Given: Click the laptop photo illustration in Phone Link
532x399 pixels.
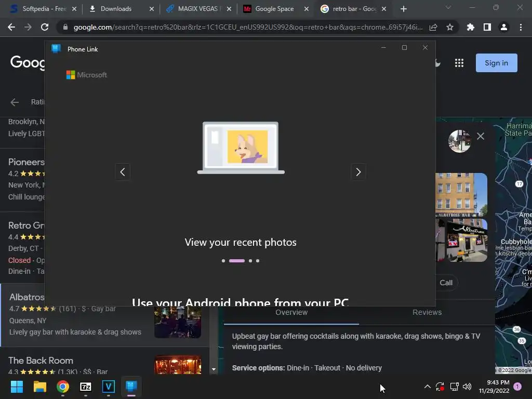Looking at the screenshot, I should [241, 148].
